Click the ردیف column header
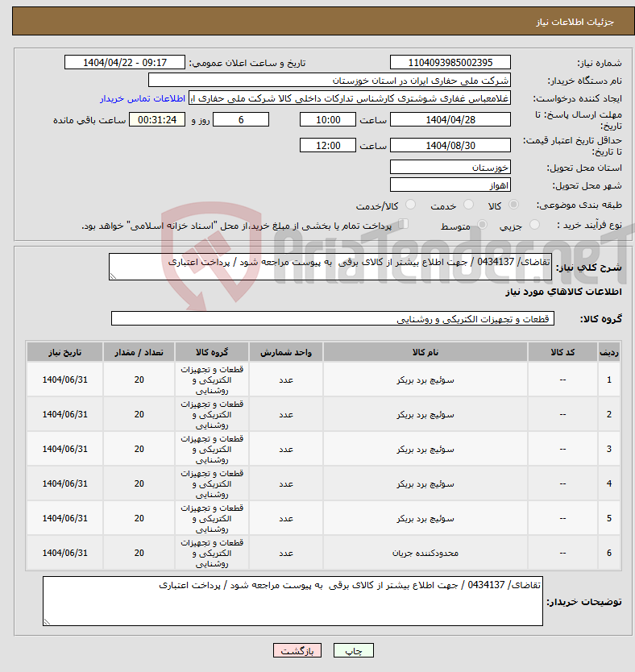635x672 pixels. click(609, 352)
